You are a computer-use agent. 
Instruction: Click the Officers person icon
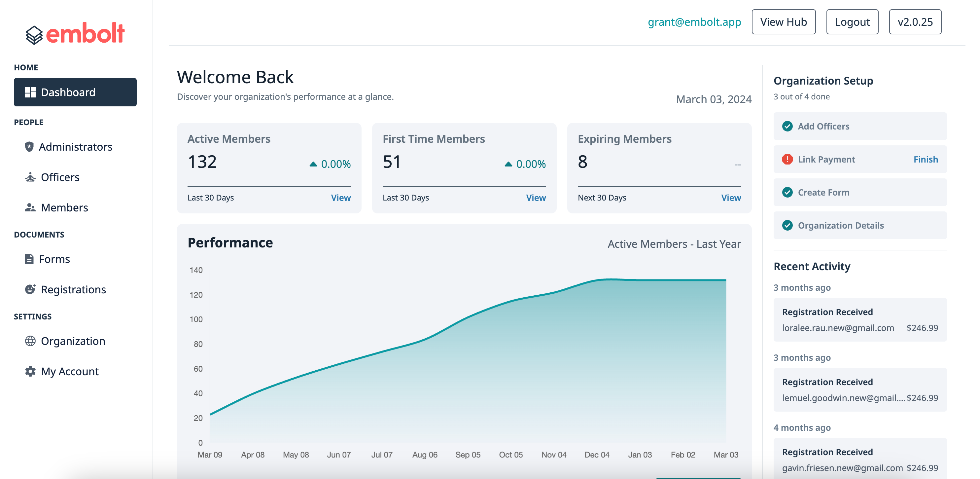tap(30, 177)
